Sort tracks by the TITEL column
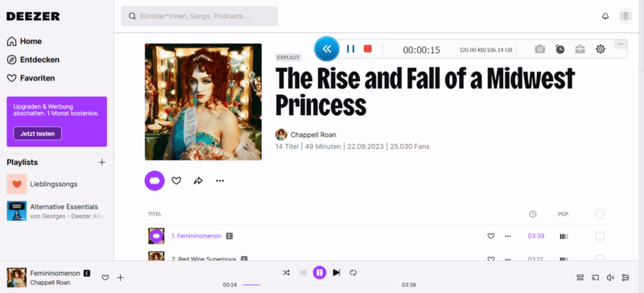The width and height of the screenshot is (644, 293). point(155,214)
